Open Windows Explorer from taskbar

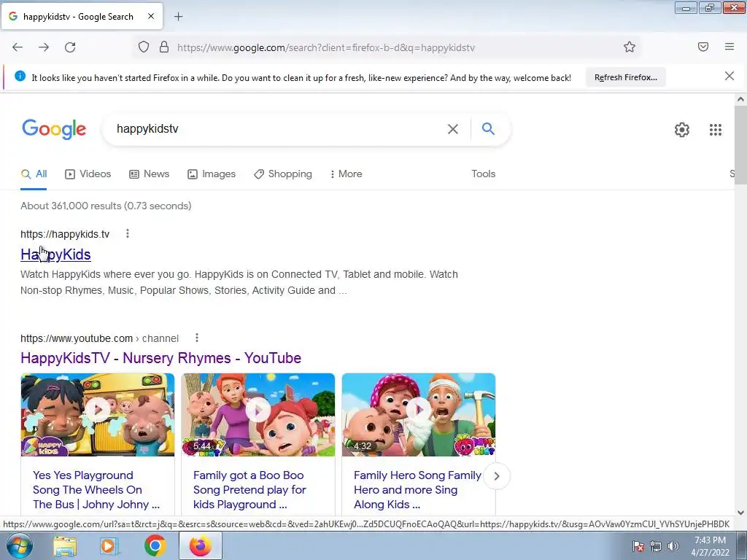click(x=65, y=546)
